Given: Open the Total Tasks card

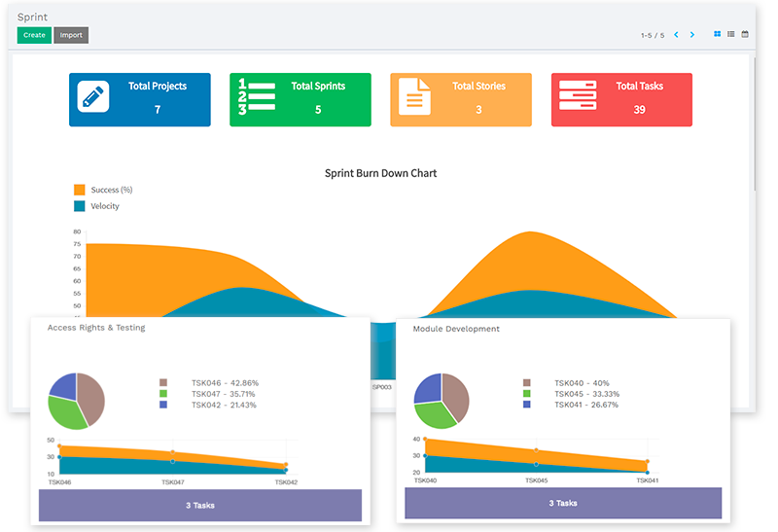Looking at the screenshot, I should pos(621,100).
